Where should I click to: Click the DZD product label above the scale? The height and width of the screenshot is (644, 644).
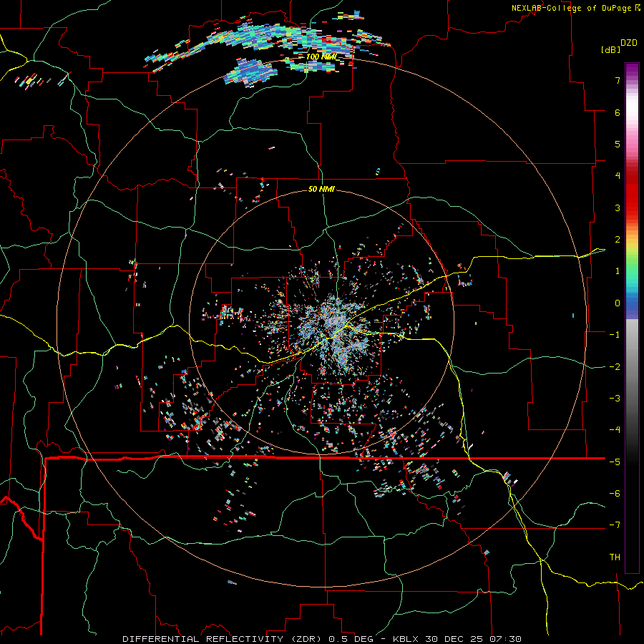pos(629,43)
